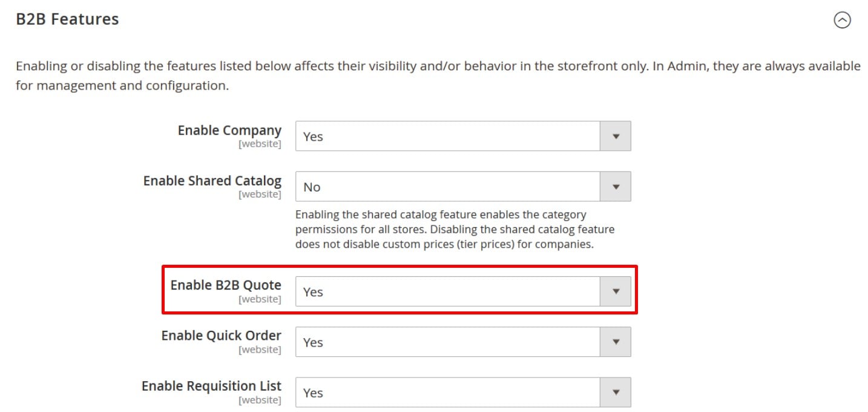868x412 pixels.
Task: Open the Enable Requisition List select field
Action: (x=463, y=392)
